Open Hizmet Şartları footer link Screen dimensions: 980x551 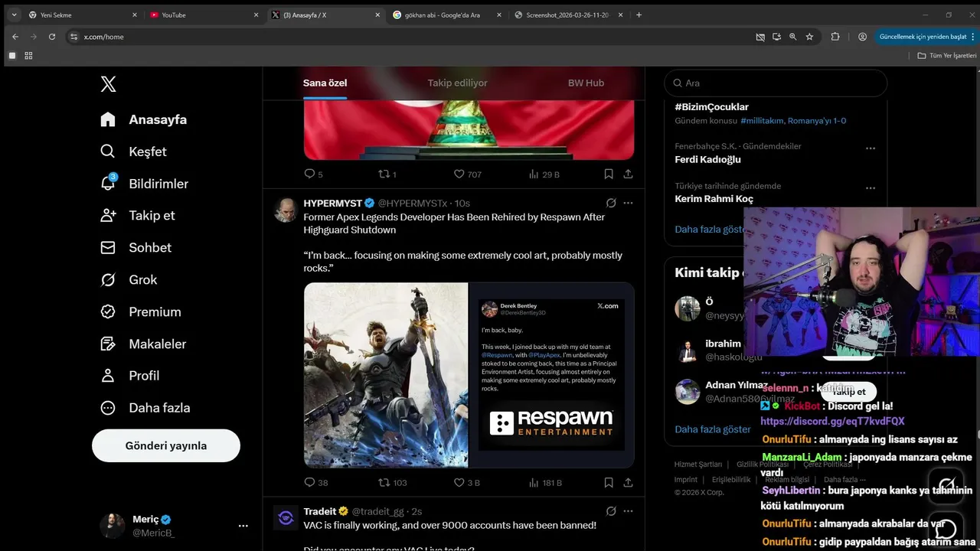[697, 465]
